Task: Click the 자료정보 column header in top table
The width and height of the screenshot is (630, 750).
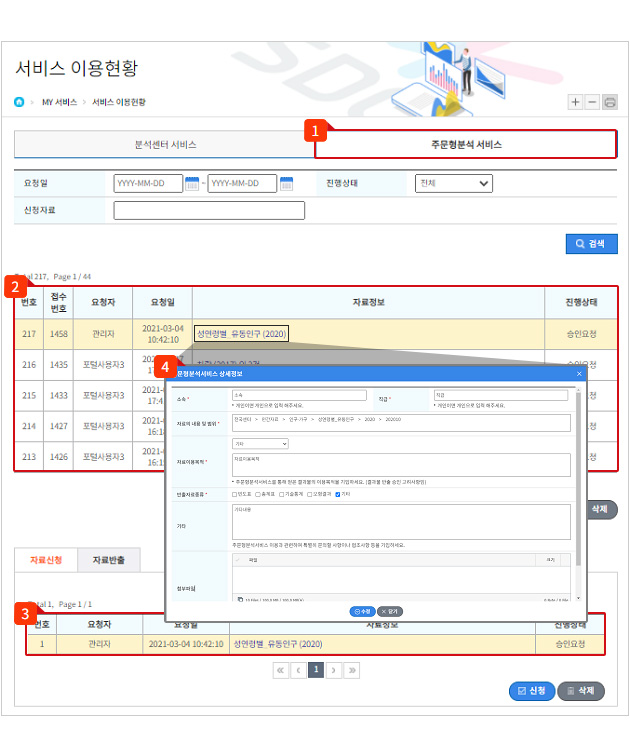Action: 368,302
